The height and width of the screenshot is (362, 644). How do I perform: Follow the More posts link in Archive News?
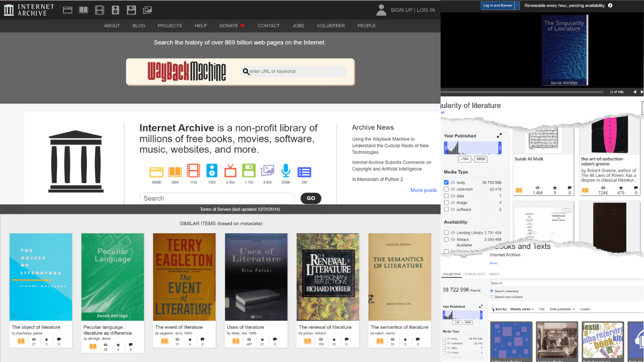click(423, 190)
